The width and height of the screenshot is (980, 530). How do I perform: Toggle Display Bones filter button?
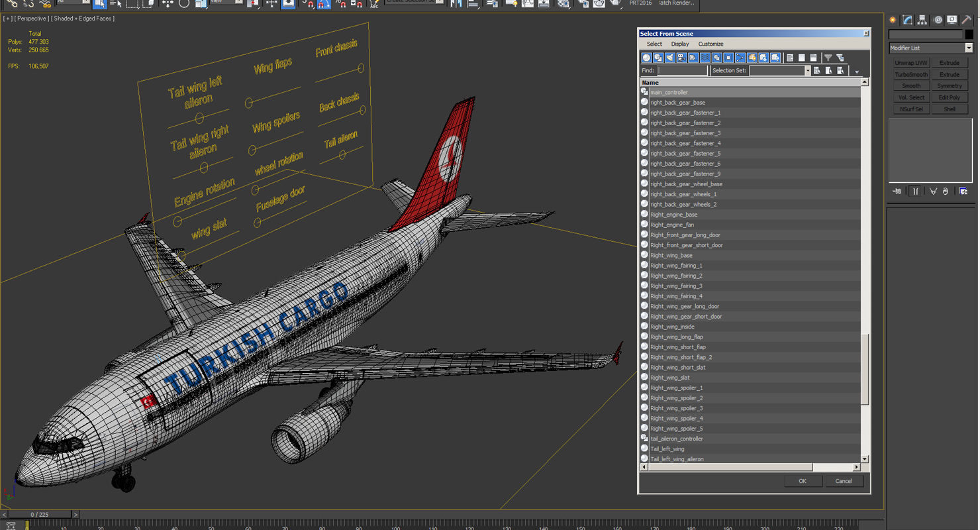(740, 58)
